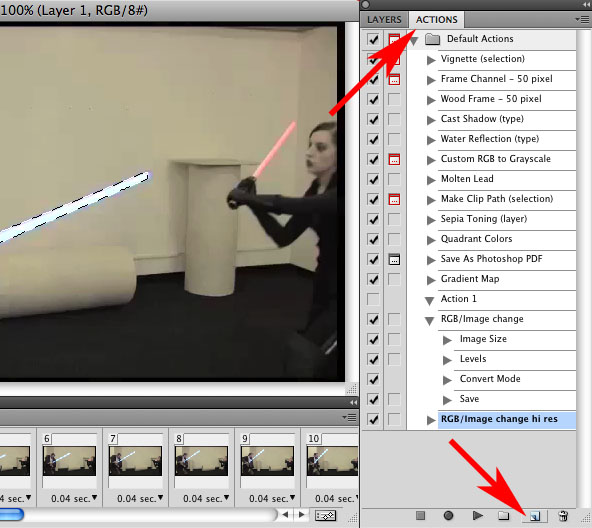Click the Create new set folder icon
The width and height of the screenshot is (592, 528).
point(504,516)
